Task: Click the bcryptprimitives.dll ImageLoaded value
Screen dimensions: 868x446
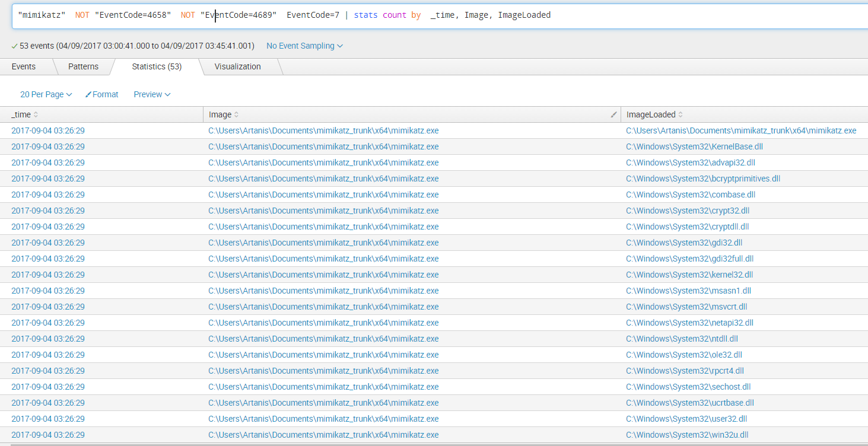Action: coord(703,179)
